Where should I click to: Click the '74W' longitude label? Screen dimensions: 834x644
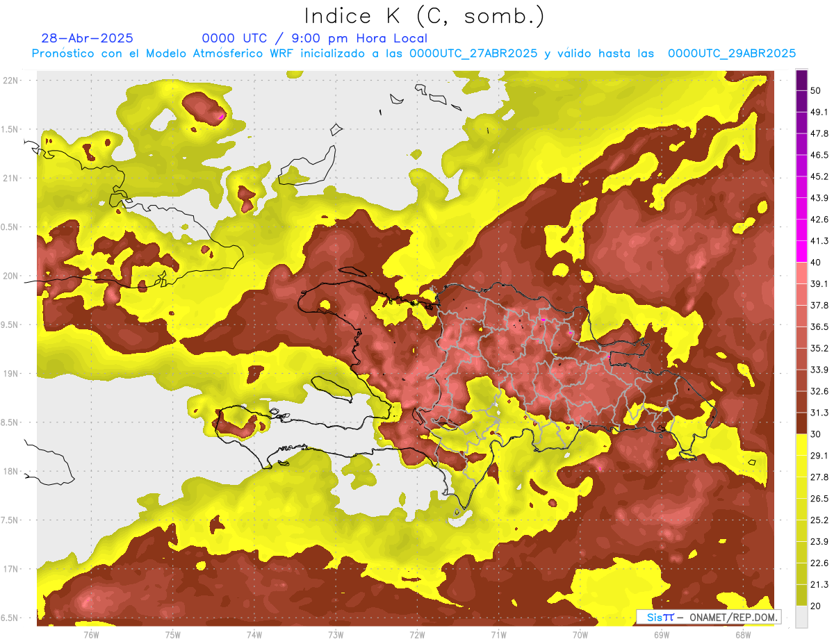point(254,634)
